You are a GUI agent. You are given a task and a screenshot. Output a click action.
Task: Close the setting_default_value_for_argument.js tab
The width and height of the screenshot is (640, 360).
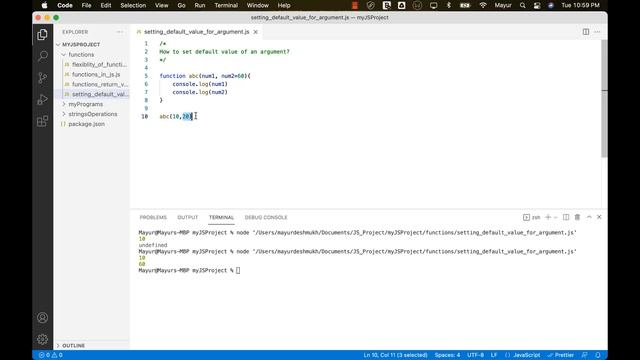click(256, 32)
